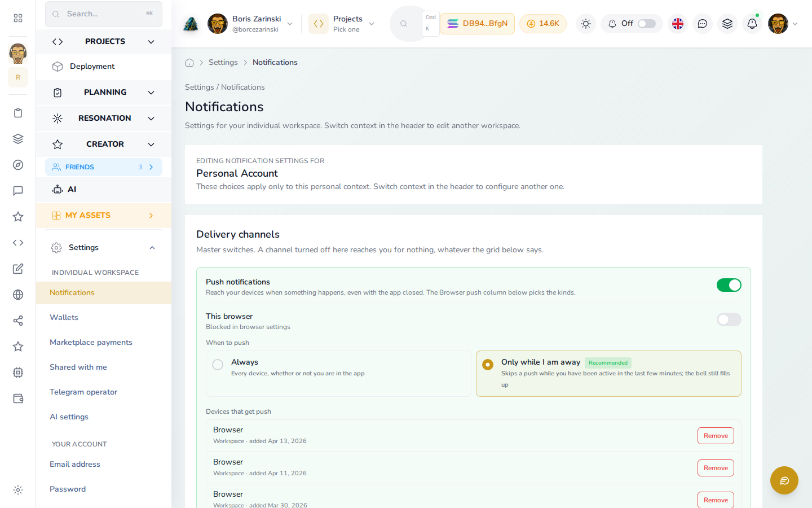
Task: Click the sidebar Search field
Action: tap(104, 14)
